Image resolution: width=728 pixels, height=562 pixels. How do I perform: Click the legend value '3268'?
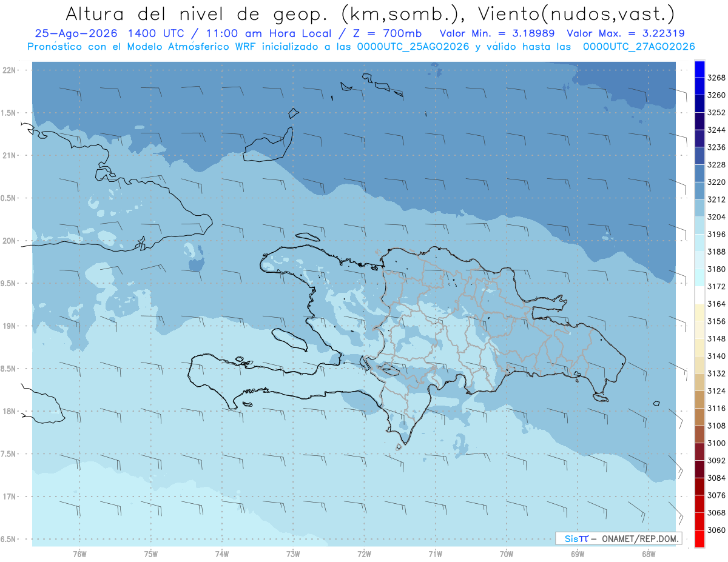pyautogui.click(x=716, y=78)
